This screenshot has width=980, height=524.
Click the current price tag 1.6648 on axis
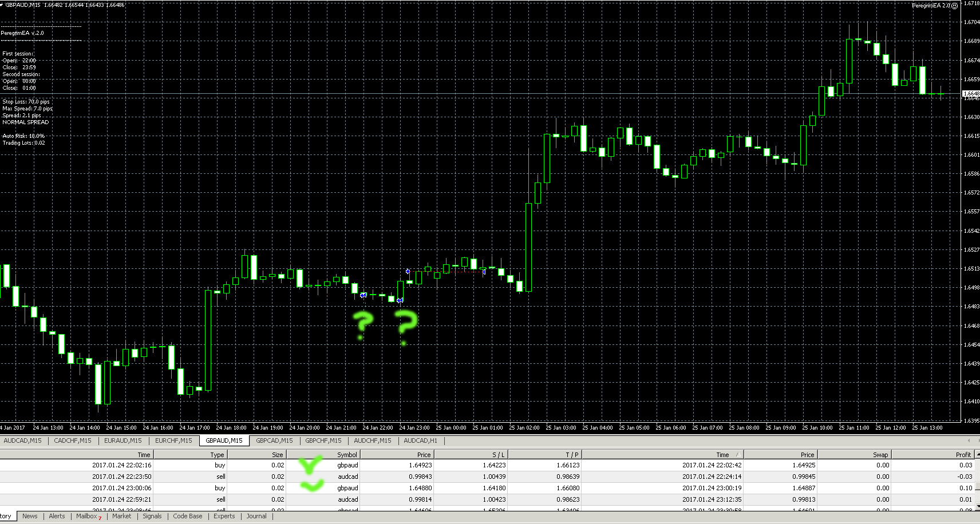[x=971, y=93]
